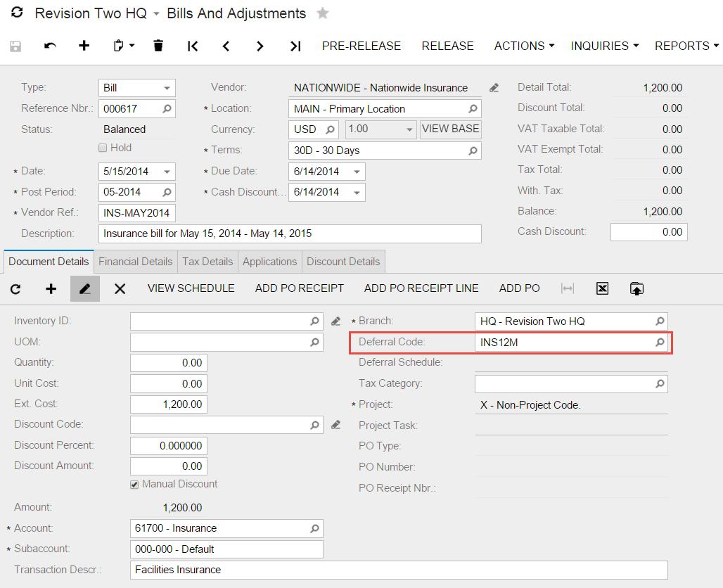Click the upload file icon
723x588 pixels.
(636, 288)
